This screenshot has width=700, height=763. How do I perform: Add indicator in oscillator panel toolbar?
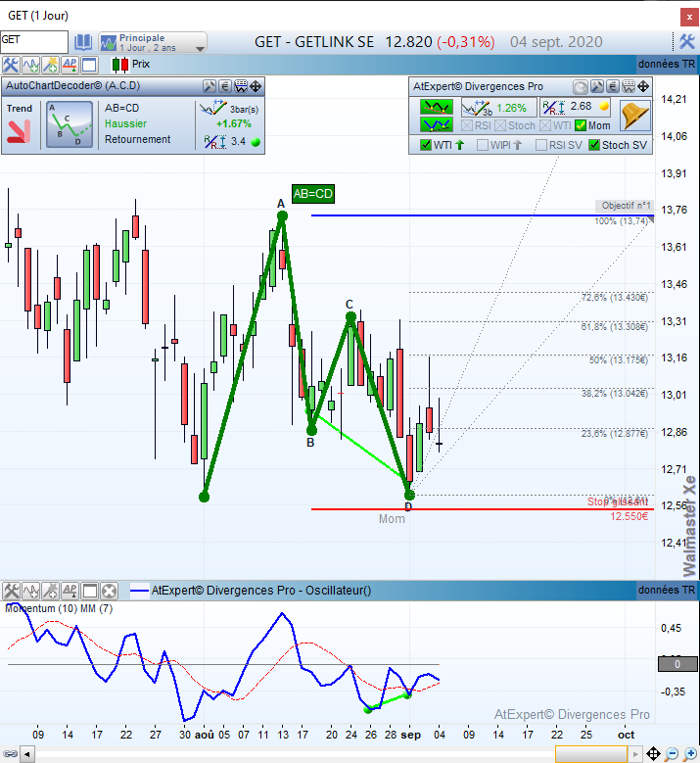[x=31, y=591]
